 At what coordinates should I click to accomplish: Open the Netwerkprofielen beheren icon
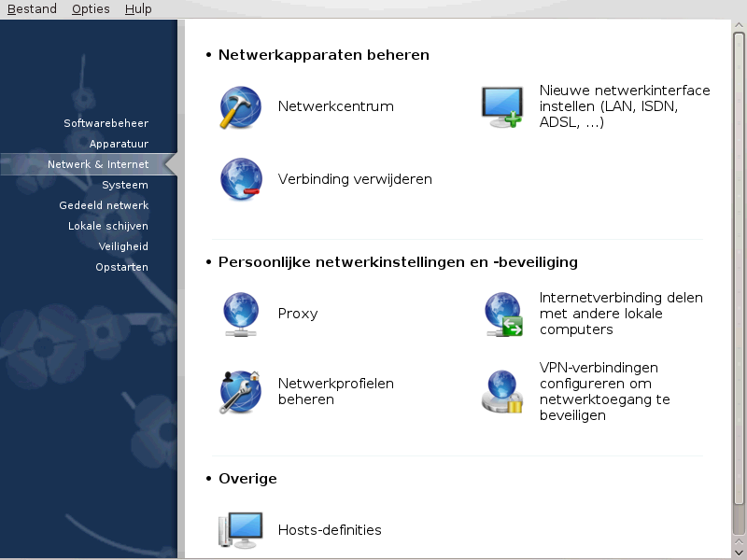(x=241, y=391)
